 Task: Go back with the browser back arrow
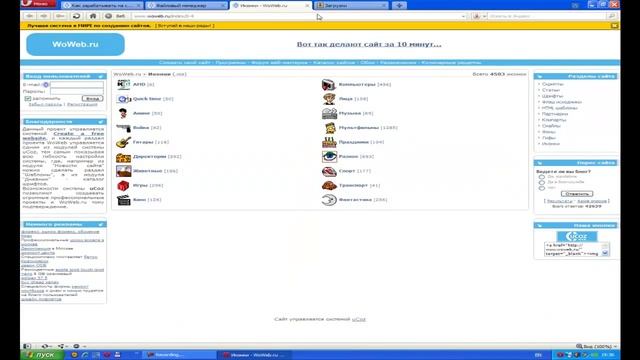click(29, 16)
